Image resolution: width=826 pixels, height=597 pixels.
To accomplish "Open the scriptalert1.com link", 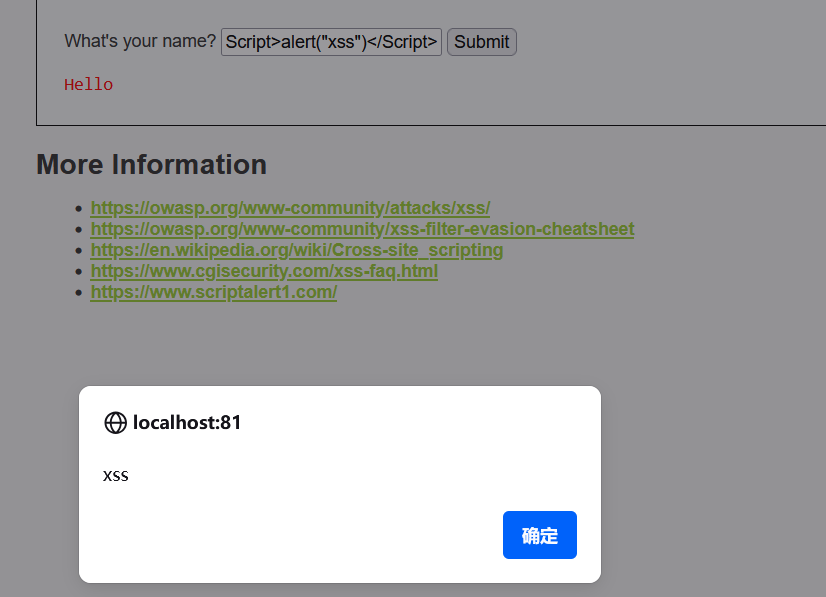I will coord(214,291).
